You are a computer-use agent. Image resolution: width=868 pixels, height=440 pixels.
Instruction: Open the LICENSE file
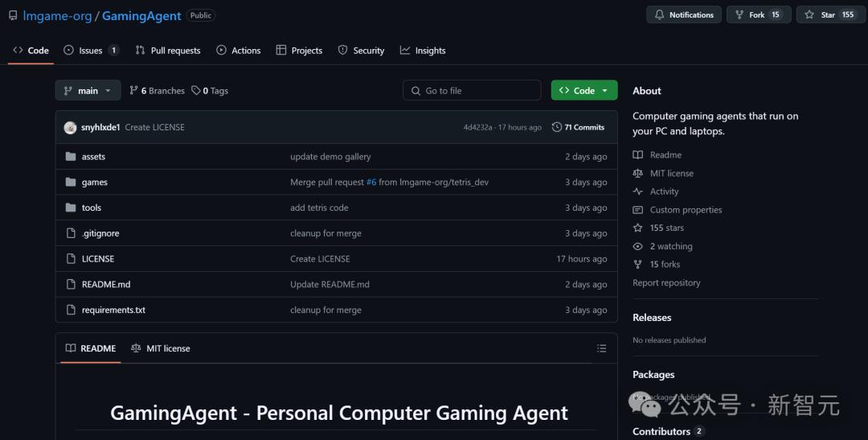tap(98, 259)
